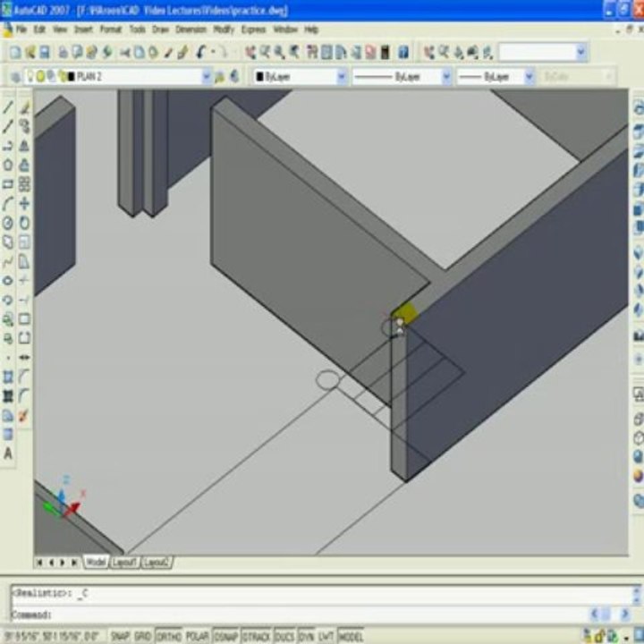The height and width of the screenshot is (644, 644).
Task: Toggle POLAR tracking in status bar
Action: pyautogui.click(x=198, y=637)
